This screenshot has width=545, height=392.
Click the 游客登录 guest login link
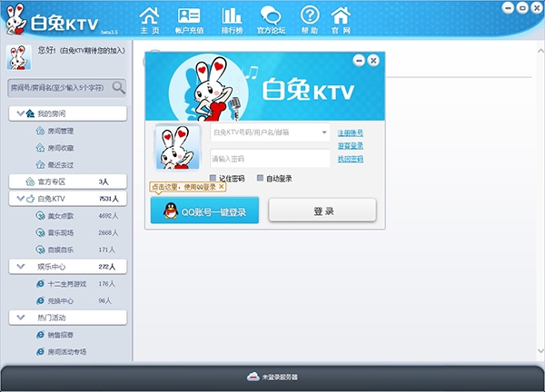(351, 146)
